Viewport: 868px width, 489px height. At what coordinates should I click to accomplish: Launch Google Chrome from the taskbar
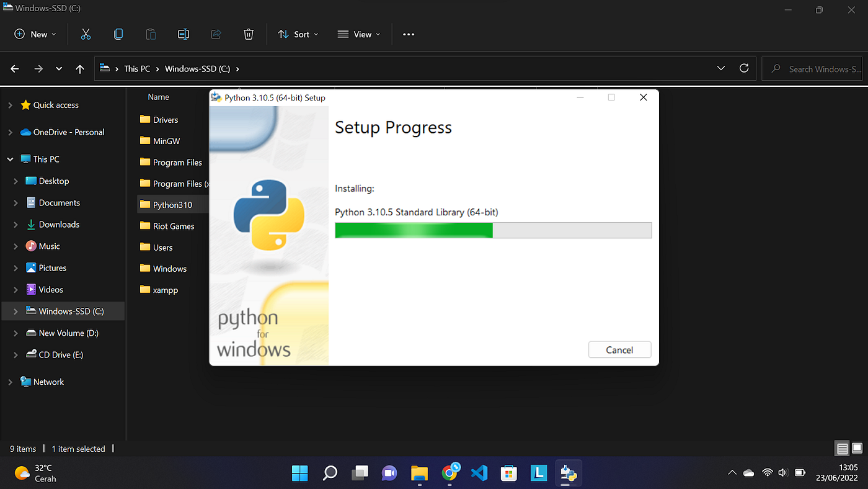[449, 473]
